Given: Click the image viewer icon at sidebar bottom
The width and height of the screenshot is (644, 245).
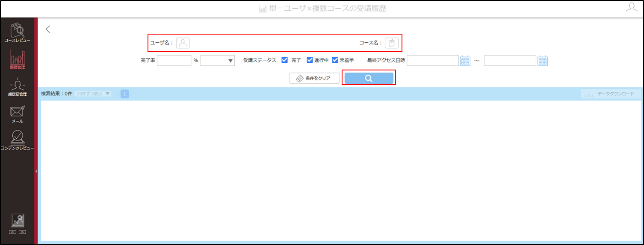Looking at the screenshot, I should [17, 220].
